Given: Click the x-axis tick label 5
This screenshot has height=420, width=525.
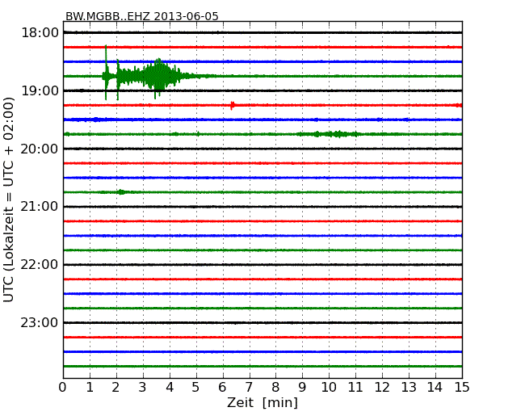Looking at the screenshot, I should point(195,388).
